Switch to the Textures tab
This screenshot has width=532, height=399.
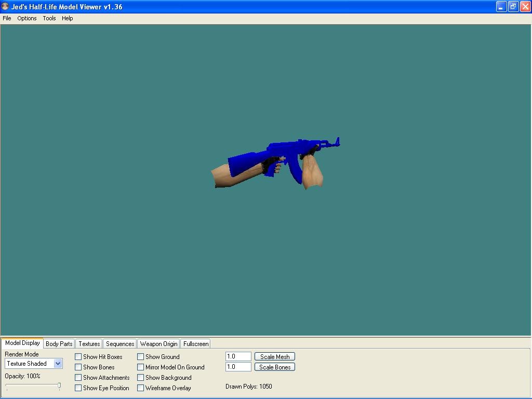click(89, 344)
